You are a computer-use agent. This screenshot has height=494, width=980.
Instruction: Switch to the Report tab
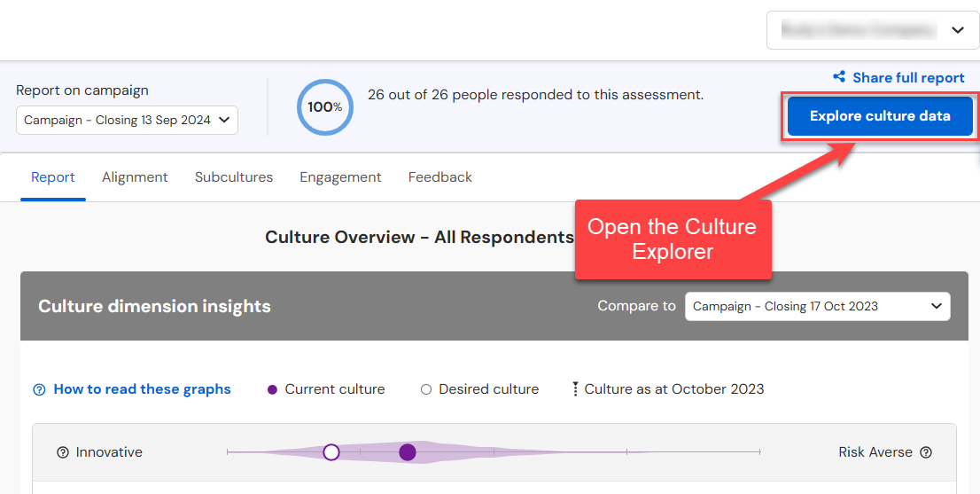53,177
